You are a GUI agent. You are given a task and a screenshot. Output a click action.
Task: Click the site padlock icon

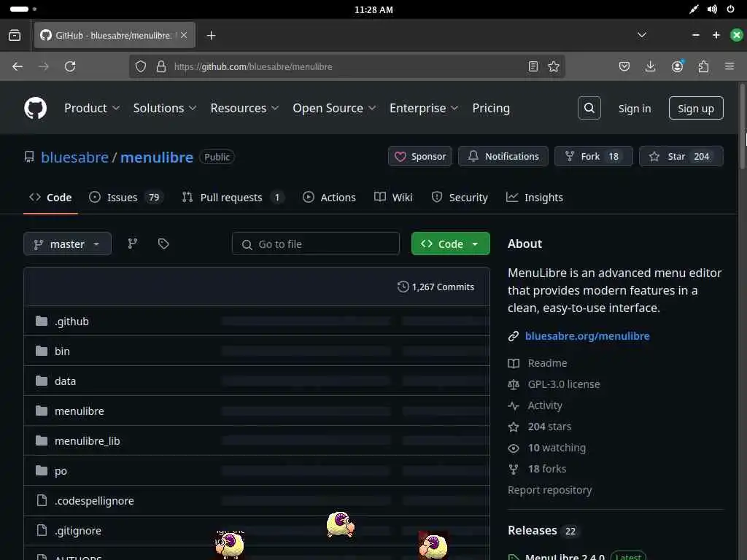(x=161, y=66)
